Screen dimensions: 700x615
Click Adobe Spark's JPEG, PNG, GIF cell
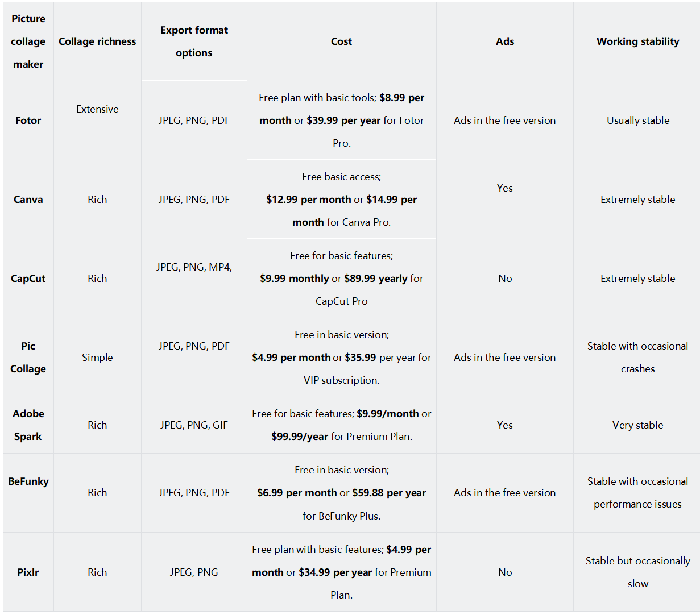pyautogui.click(x=194, y=425)
